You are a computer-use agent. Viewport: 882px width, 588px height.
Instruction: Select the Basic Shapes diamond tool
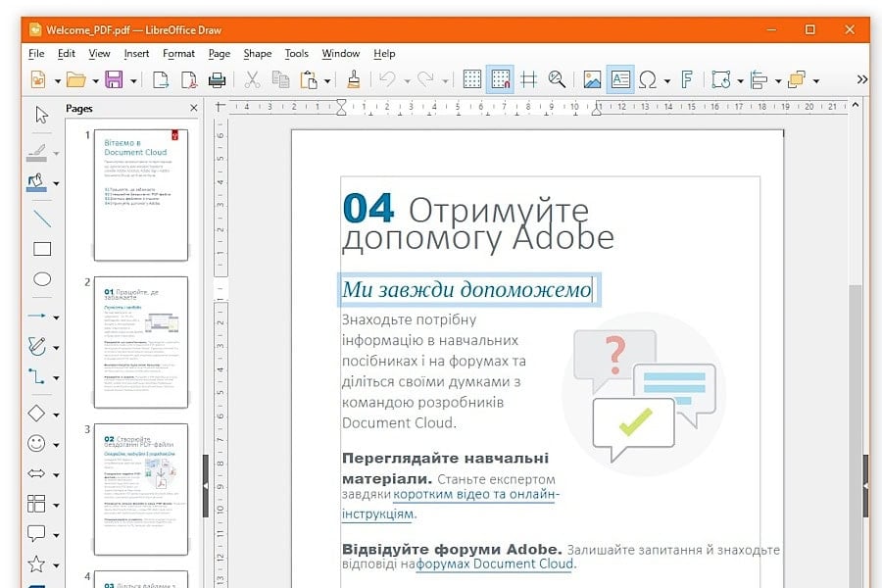(36, 414)
